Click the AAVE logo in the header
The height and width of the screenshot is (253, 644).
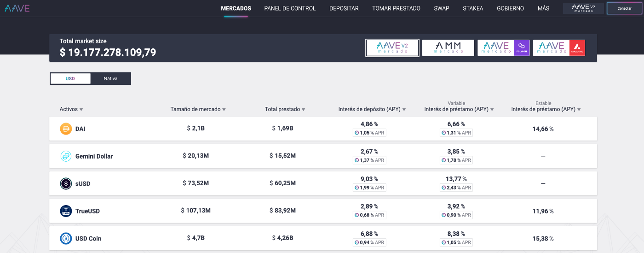pos(17,8)
